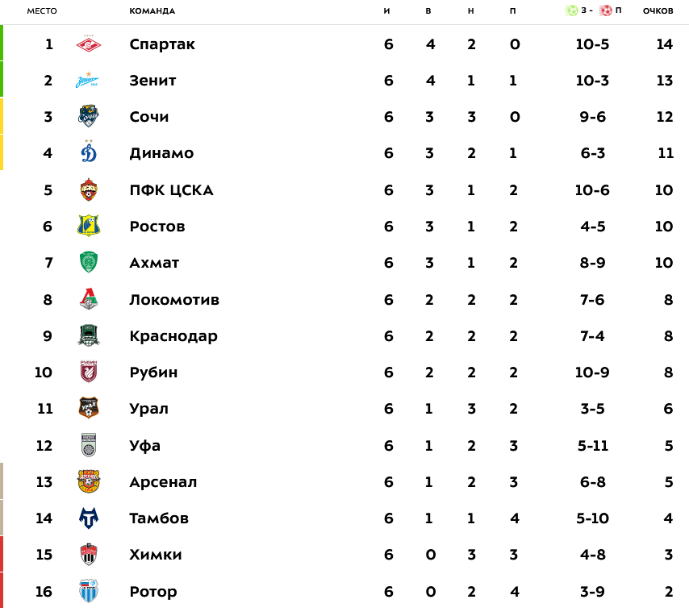The width and height of the screenshot is (689, 616).
Task: Click the Dinamo club emblem
Action: 89,152
